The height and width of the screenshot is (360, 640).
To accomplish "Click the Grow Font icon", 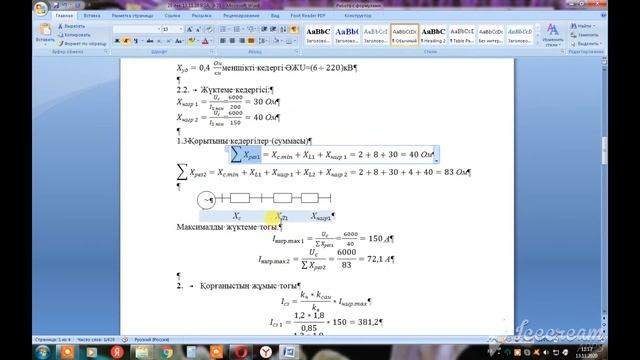I will tap(189, 29).
